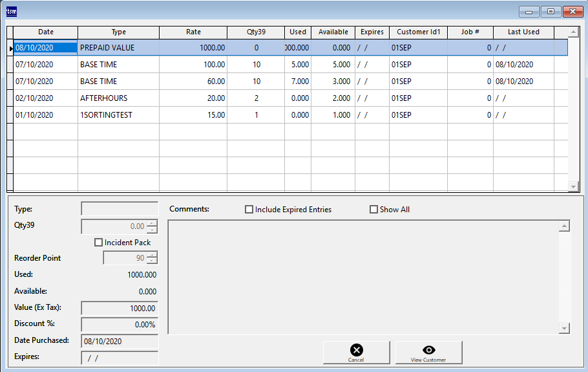Image resolution: width=588 pixels, height=372 pixels.
Task: Check the Incident Pack checkbox
Action: point(99,243)
